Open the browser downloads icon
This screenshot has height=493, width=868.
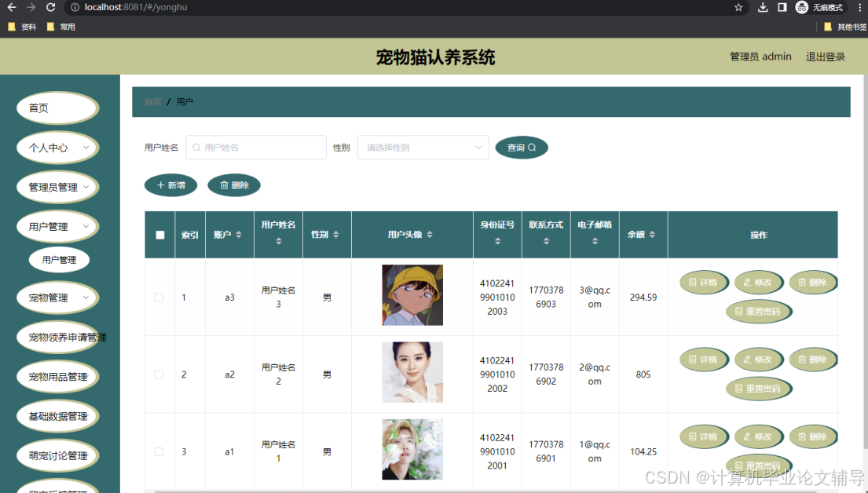coord(763,7)
